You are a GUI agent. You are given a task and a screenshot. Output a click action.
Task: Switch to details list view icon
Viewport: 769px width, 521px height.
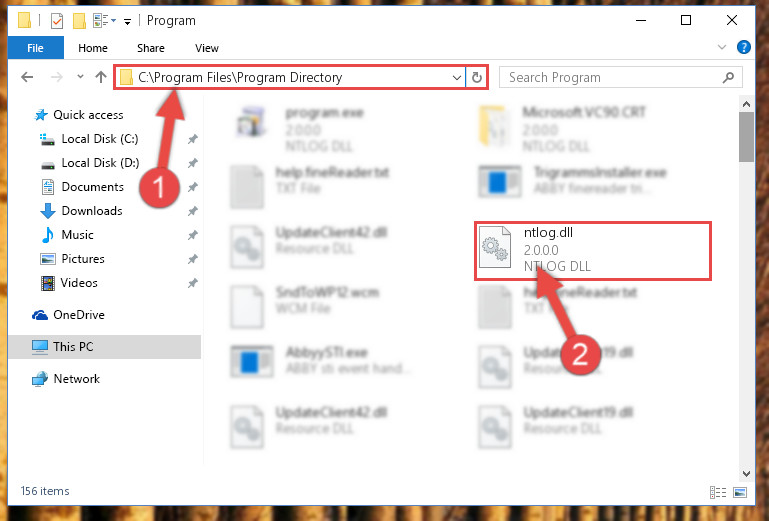pyautogui.click(x=718, y=492)
